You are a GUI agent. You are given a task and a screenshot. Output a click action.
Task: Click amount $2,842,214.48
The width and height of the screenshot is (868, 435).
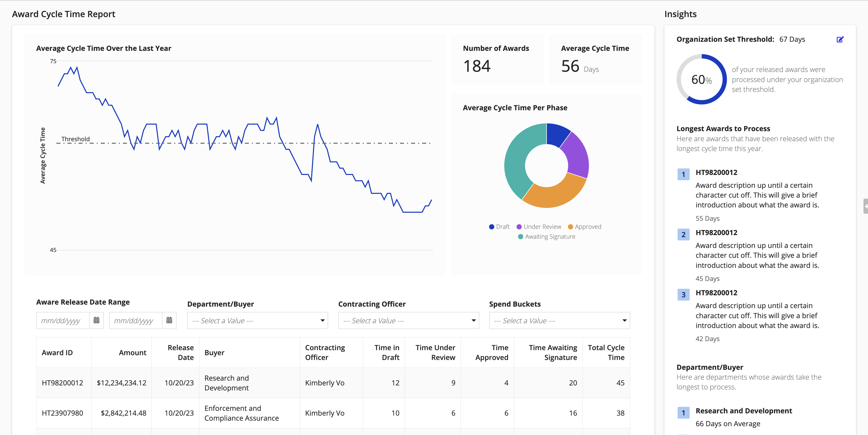coord(123,413)
